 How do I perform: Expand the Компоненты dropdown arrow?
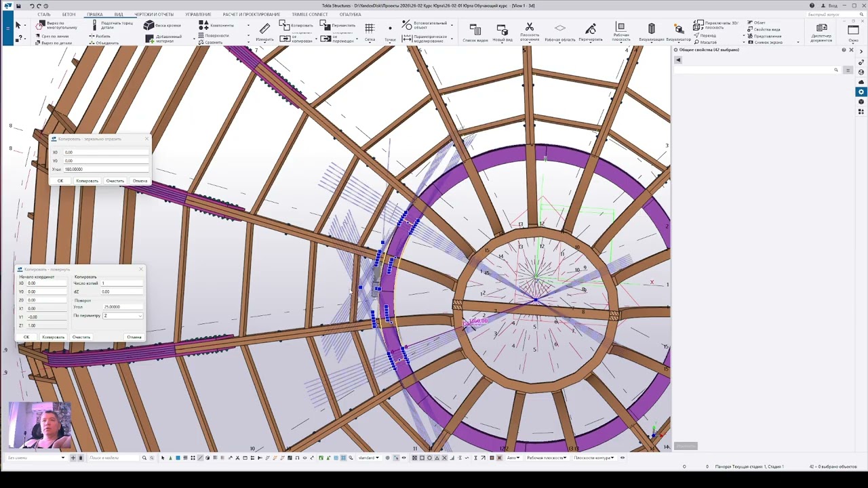click(248, 25)
